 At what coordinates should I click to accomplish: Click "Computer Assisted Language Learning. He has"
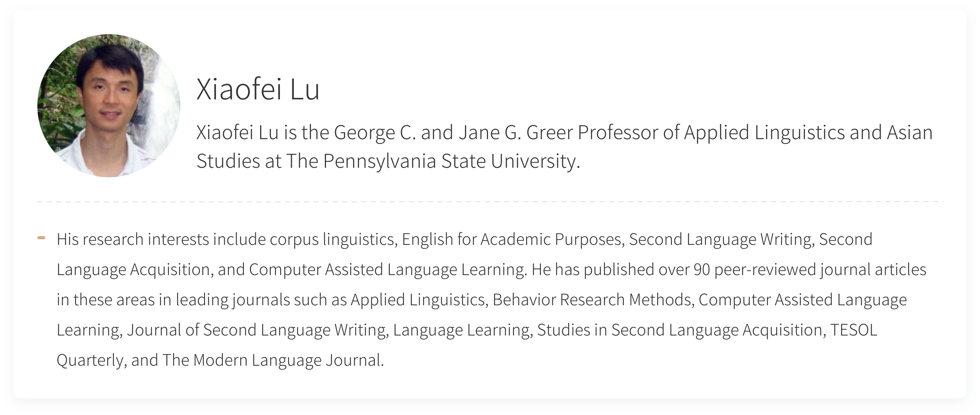tap(415, 270)
